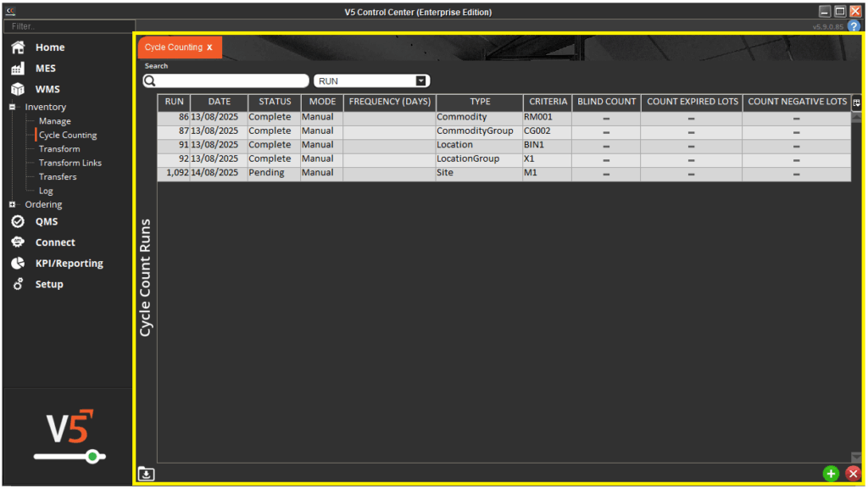868x489 pixels.
Task: Open the QMS checkmark icon
Action: (x=18, y=222)
